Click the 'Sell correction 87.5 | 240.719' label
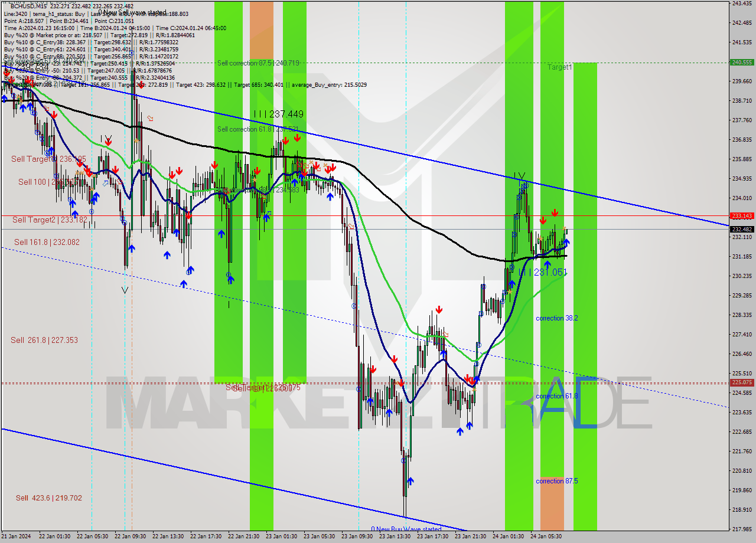This screenshot has width=756, height=543. [x=258, y=63]
